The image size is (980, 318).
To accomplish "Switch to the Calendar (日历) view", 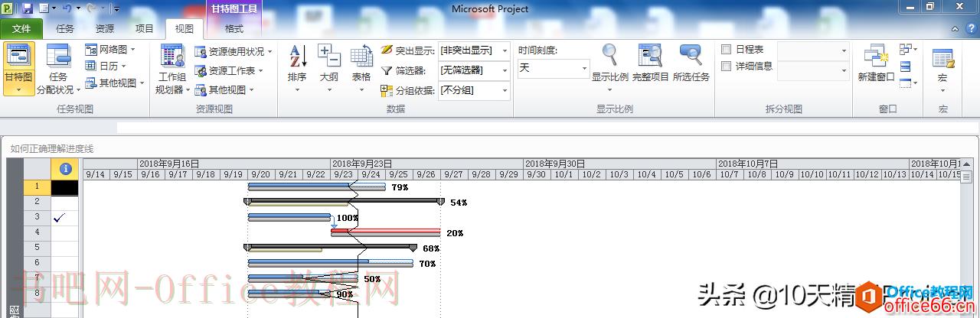I will pyautogui.click(x=105, y=66).
